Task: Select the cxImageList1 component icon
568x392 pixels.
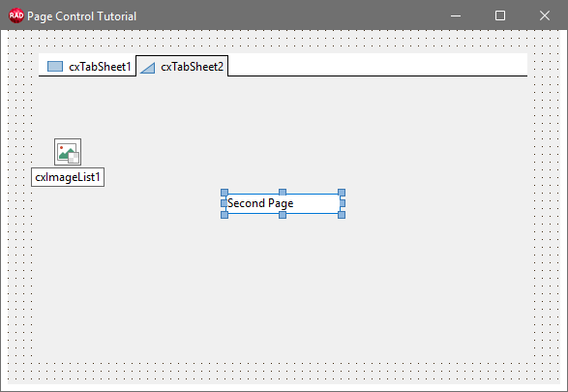Action: tap(68, 152)
